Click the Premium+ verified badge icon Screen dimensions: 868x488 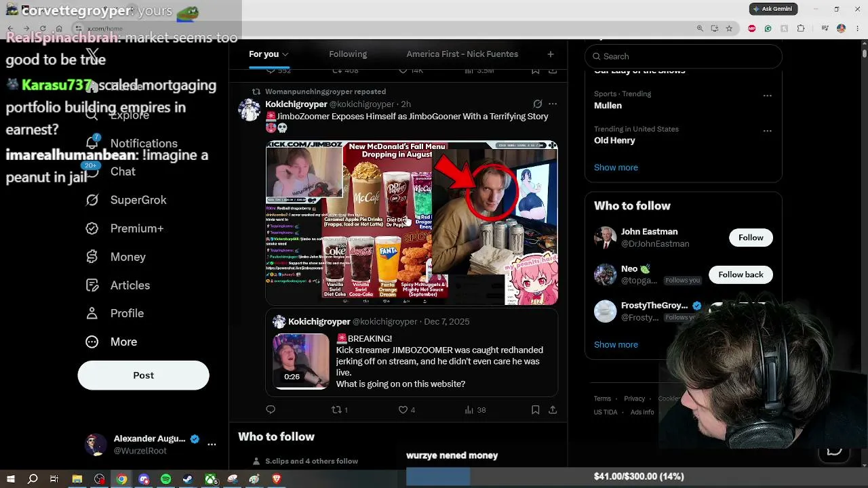pos(92,228)
